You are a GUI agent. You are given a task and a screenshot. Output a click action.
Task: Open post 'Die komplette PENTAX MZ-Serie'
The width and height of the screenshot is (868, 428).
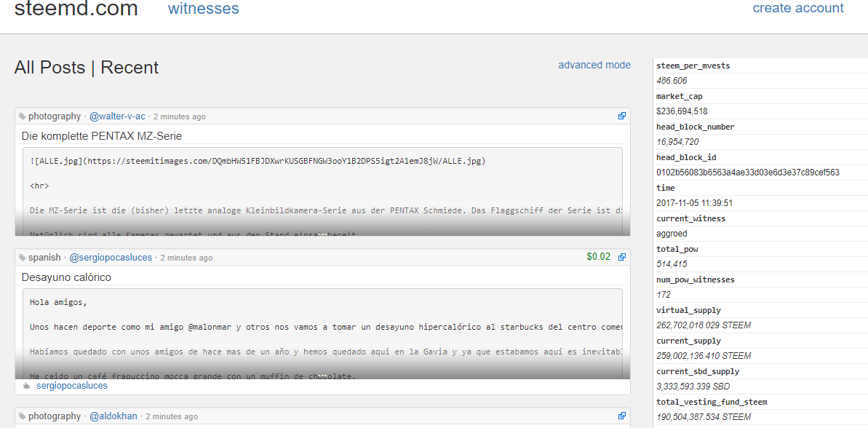coord(102,135)
